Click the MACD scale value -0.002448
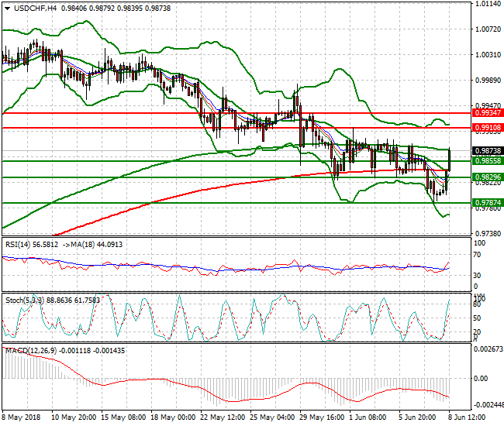 point(488,404)
